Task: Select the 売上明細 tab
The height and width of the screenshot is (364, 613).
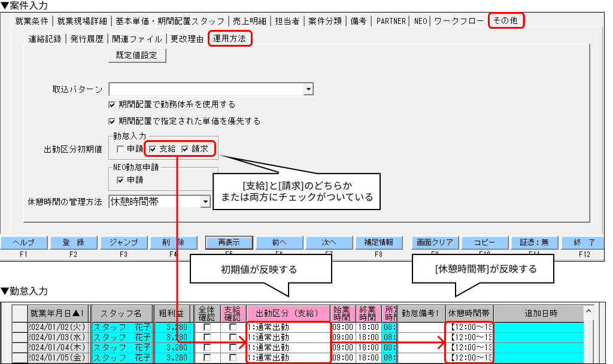Action: [250, 21]
